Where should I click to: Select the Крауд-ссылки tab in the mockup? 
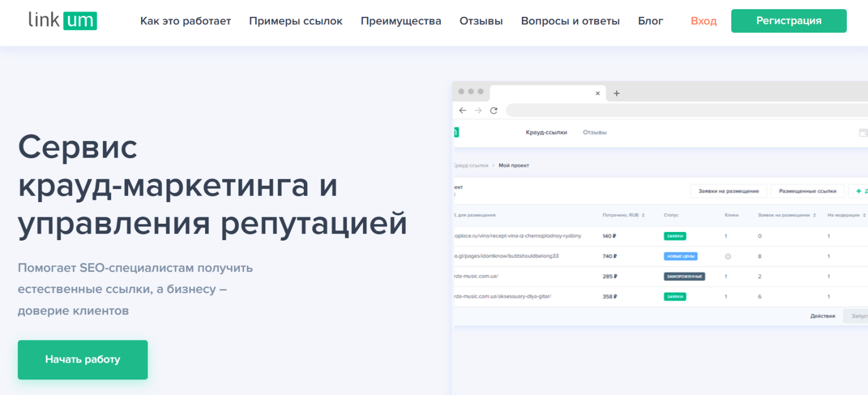pyautogui.click(x=546, y=132)
